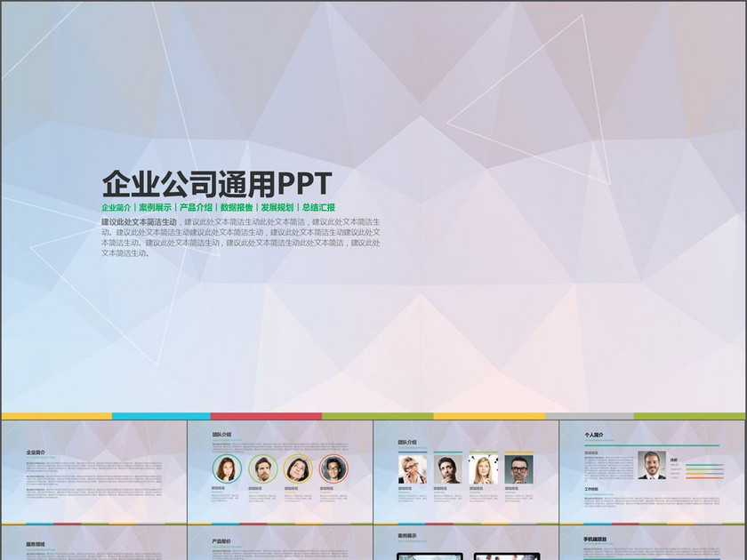Choose the 数据报告 green label

237,207
